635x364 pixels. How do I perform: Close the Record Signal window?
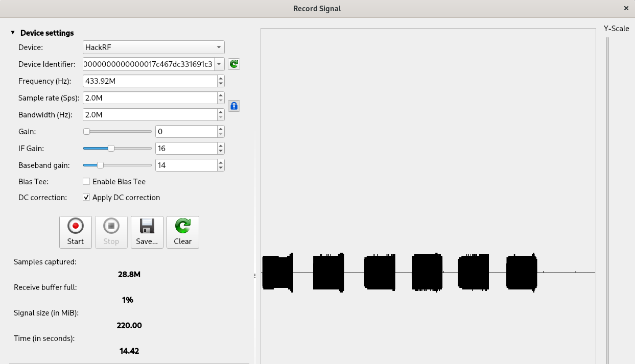coord(626,8)
